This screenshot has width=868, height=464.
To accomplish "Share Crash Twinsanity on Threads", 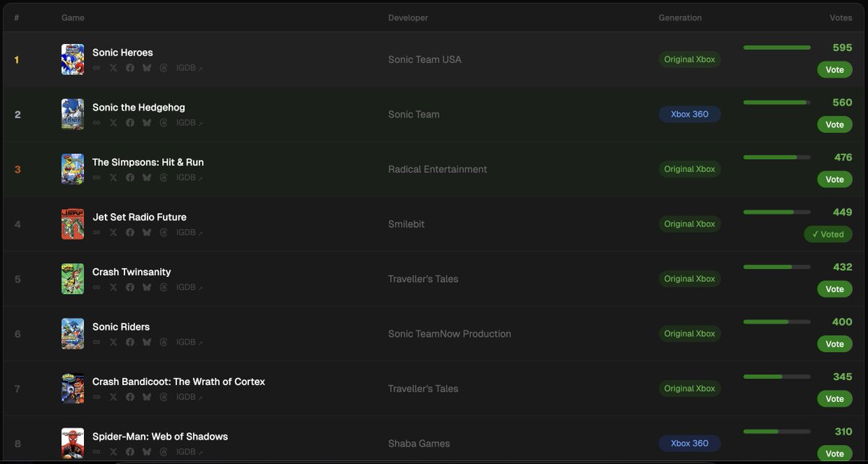I will (x=163, y=288).
